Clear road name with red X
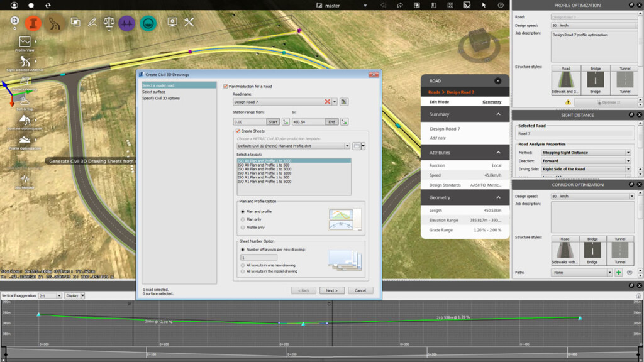The image size is (644, 362). 327,102
